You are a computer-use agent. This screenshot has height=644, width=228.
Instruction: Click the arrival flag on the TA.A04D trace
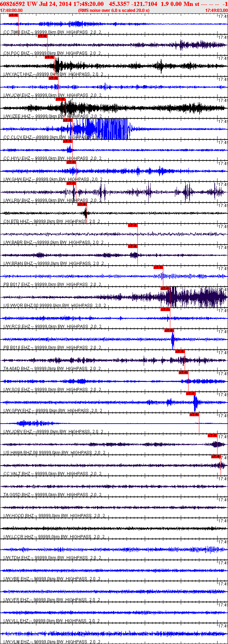coord(180,351)
